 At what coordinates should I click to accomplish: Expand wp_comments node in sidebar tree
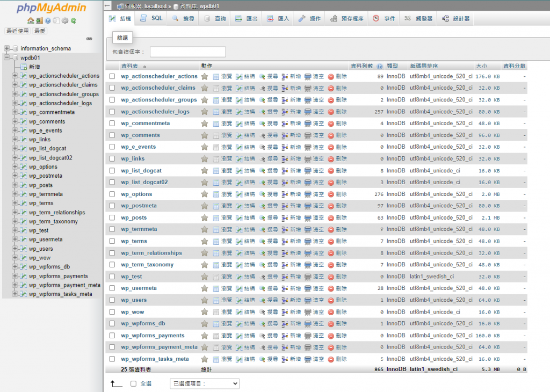(x=15, y=121)
